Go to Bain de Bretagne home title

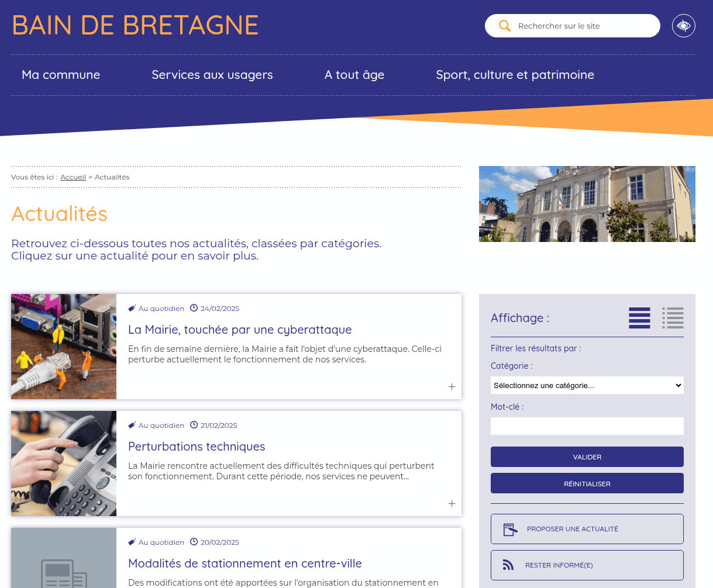pos(135,25)
